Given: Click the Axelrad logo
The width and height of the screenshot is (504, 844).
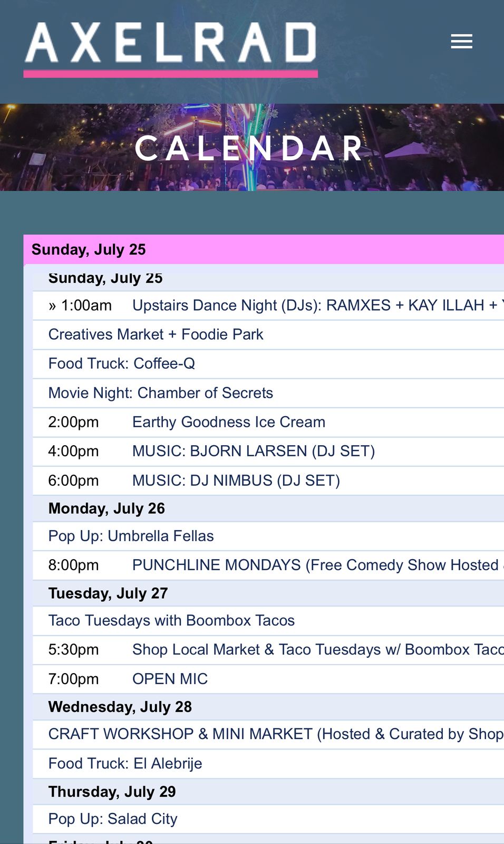Looking at the screenshot, I should click(170, 49).
